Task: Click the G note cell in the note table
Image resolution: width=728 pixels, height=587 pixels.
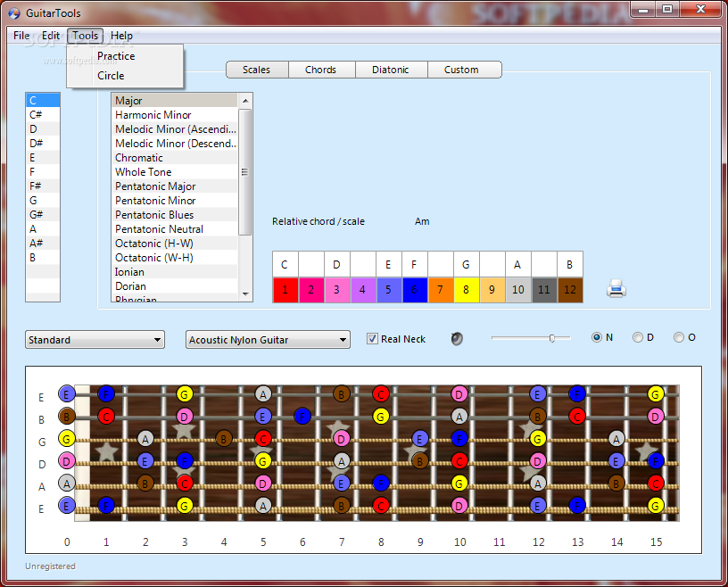Action: click(466, 265)
